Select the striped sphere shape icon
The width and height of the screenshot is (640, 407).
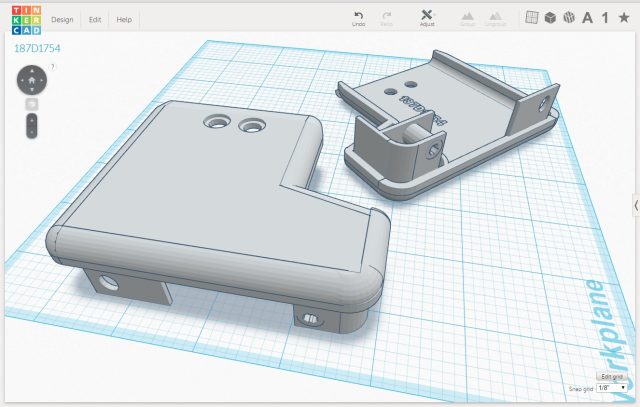point(569,18)
